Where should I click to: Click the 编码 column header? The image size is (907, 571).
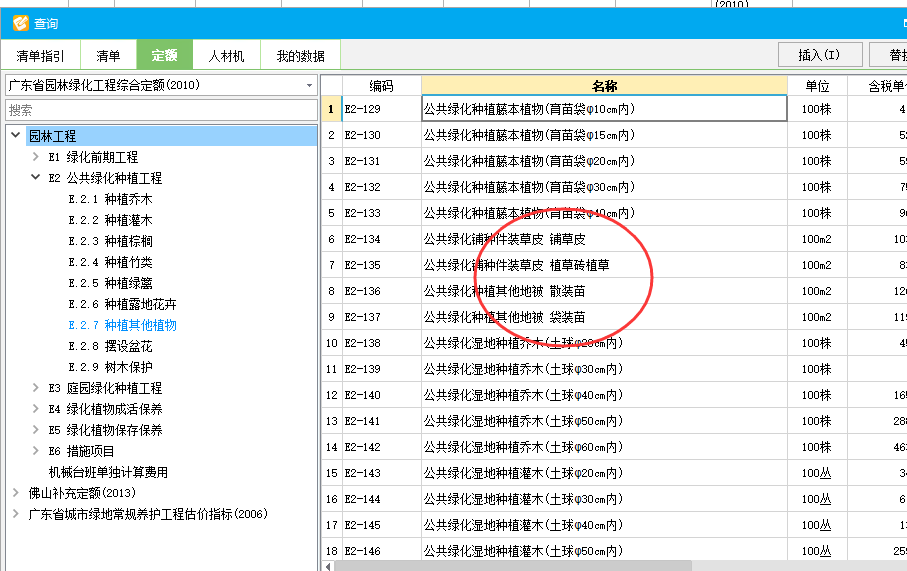[382, 86]
